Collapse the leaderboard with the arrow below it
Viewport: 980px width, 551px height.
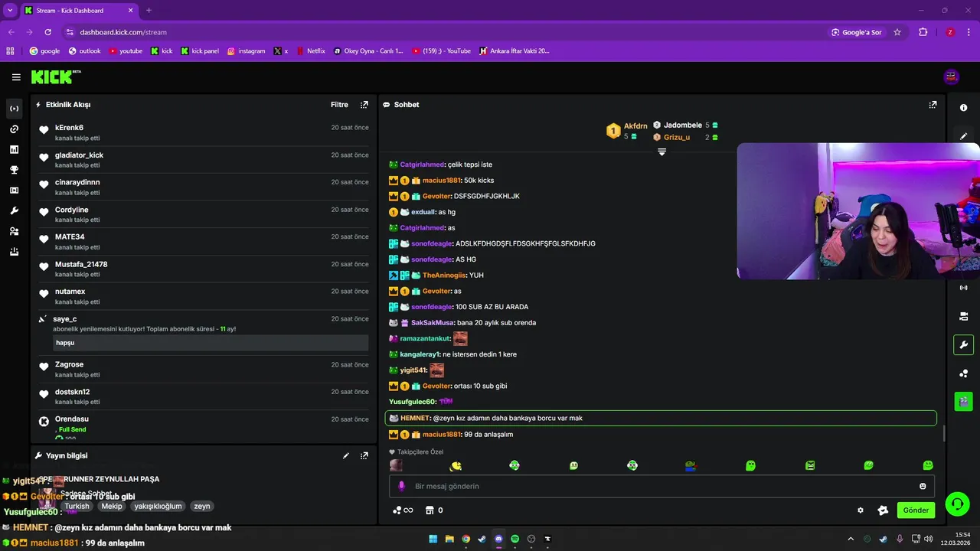(662, 152)
